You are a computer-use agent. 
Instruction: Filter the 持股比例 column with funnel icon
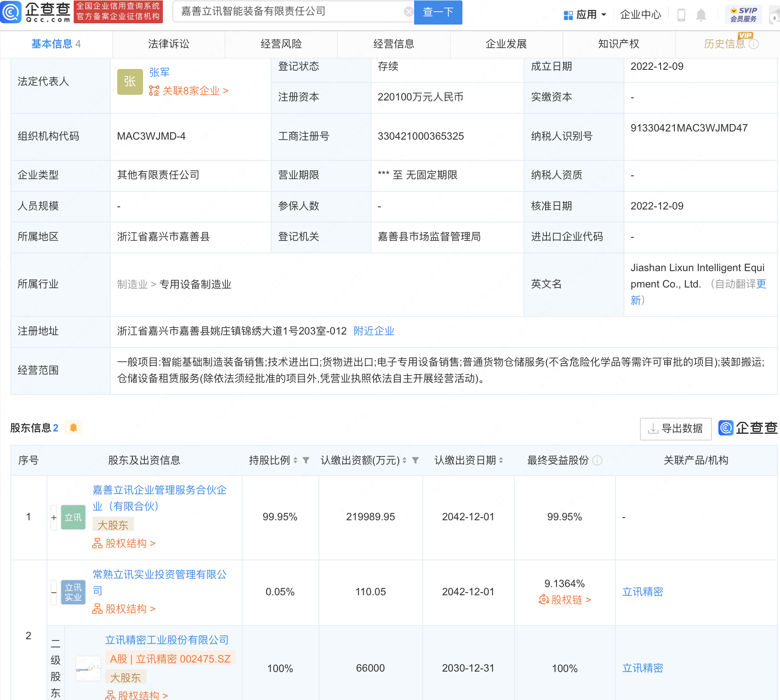click(x=306, y=460)
